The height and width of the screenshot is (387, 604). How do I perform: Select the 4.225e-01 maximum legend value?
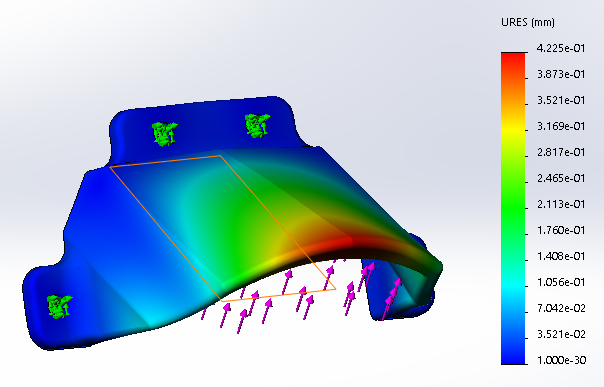(561, 49)
